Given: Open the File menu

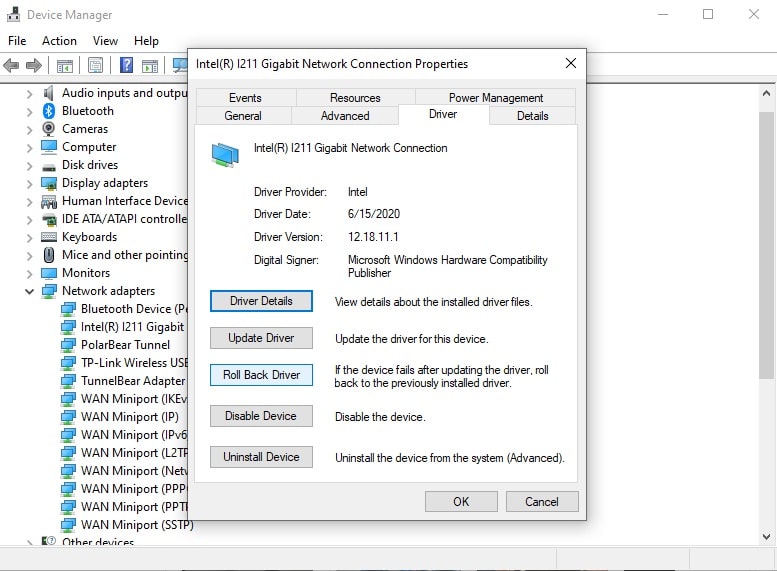Looking at the screenshot, I should click(17, 41).
